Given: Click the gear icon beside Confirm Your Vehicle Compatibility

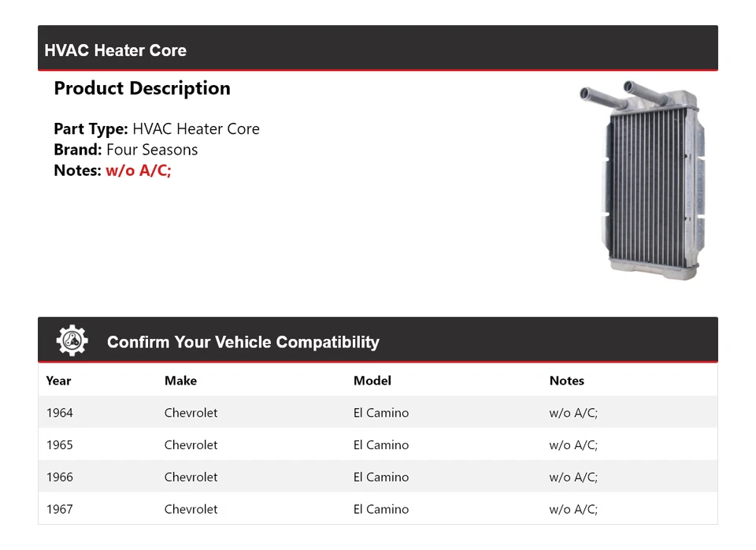Looking at the screenshot, I should click(72, 341).
